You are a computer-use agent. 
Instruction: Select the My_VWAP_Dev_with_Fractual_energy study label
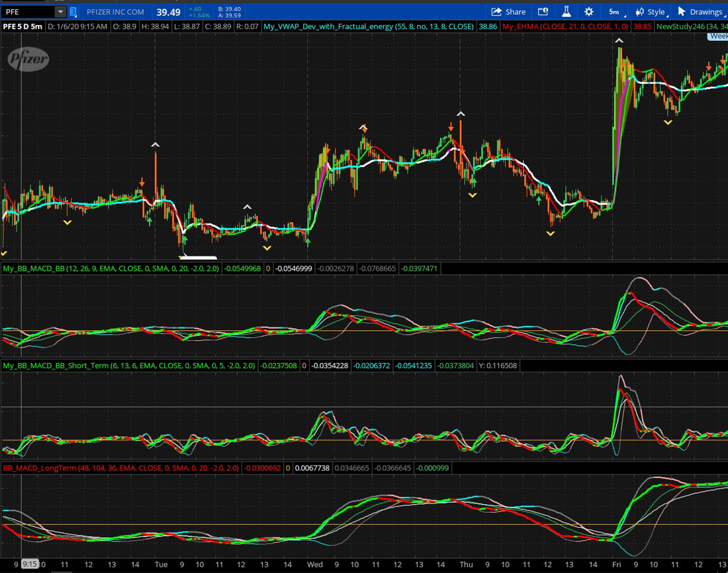click(x=368, y=27)
